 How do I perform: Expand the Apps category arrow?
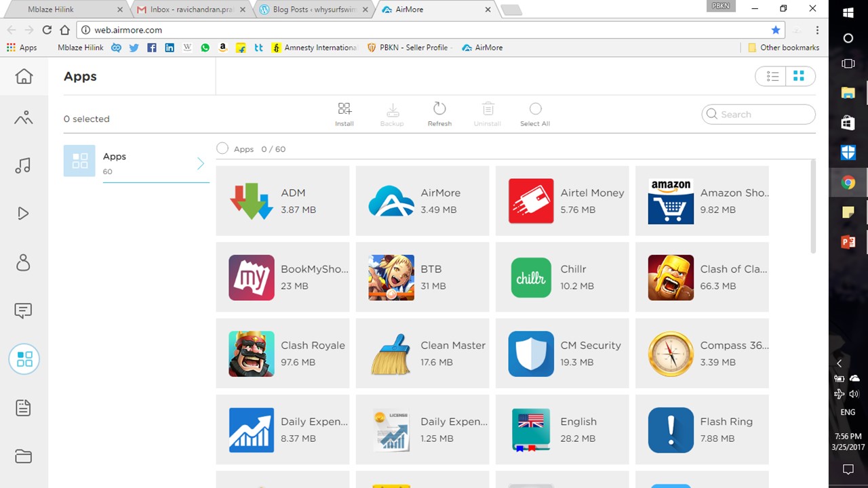201,163
